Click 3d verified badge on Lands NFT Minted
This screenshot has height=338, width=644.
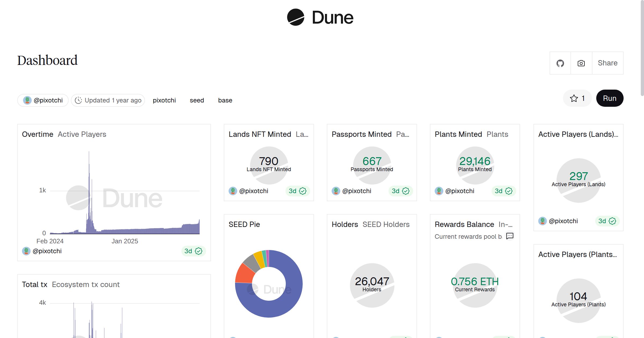(297, 191)
